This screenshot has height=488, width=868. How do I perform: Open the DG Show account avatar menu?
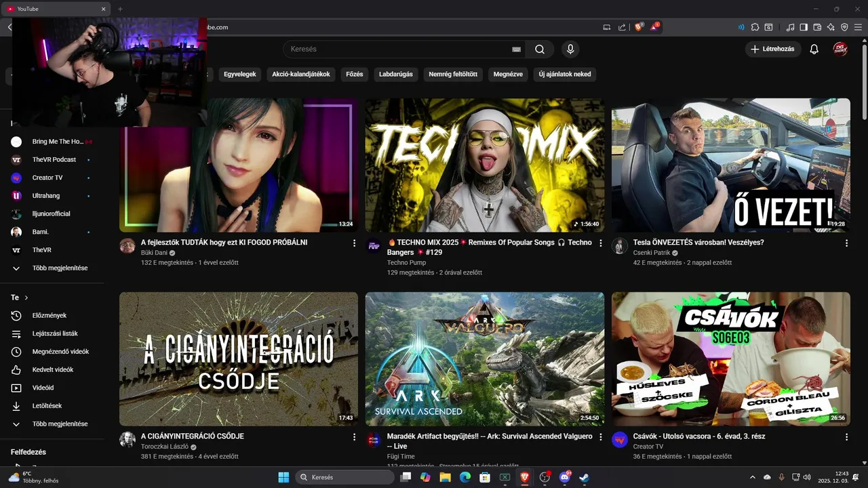pyautogui.click(x=840, y=49)
